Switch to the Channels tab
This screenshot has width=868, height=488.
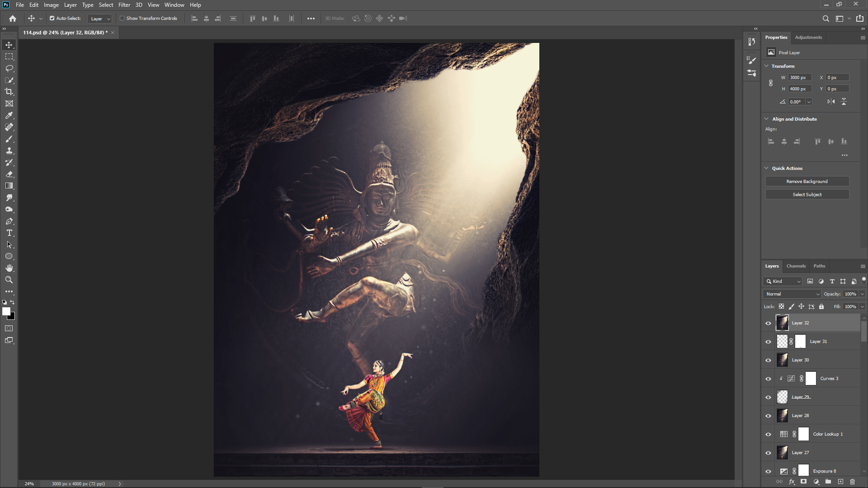tap(796, 266)
